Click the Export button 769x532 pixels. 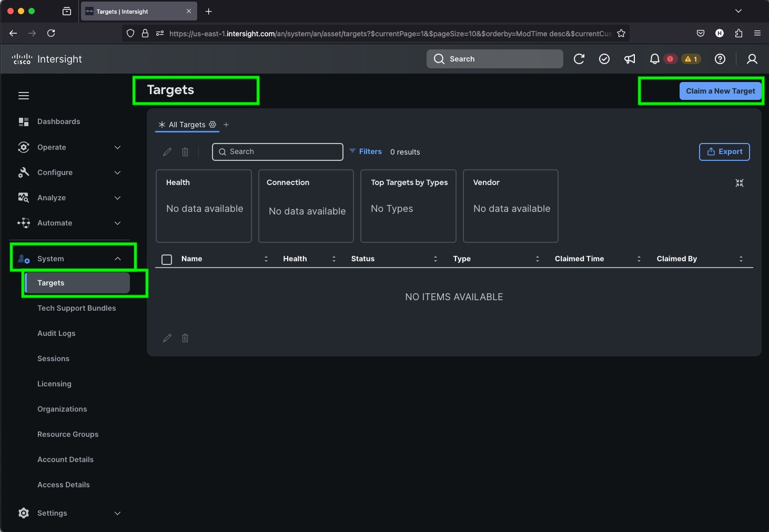pos(724,152)
